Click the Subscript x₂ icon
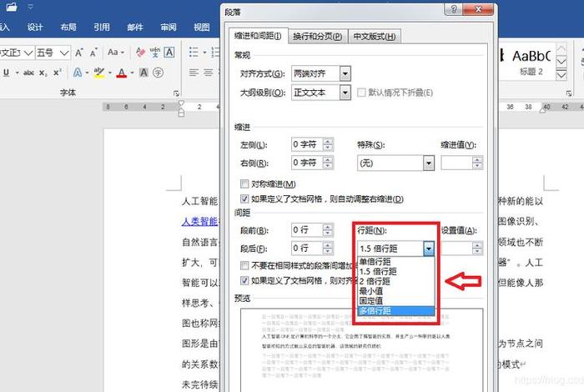This screenshot has height=392, width=584. point(43,73)
